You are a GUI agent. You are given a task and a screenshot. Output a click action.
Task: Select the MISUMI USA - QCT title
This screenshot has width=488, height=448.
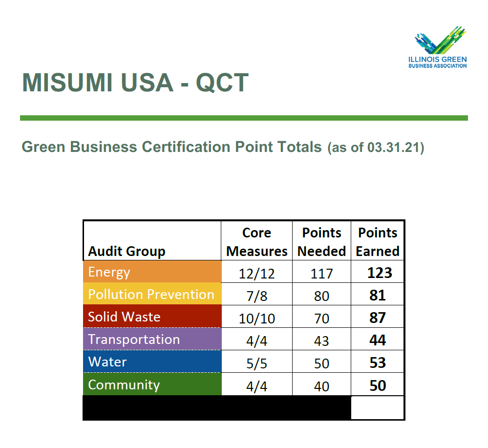pyautogui.click(x=135, y=83)
